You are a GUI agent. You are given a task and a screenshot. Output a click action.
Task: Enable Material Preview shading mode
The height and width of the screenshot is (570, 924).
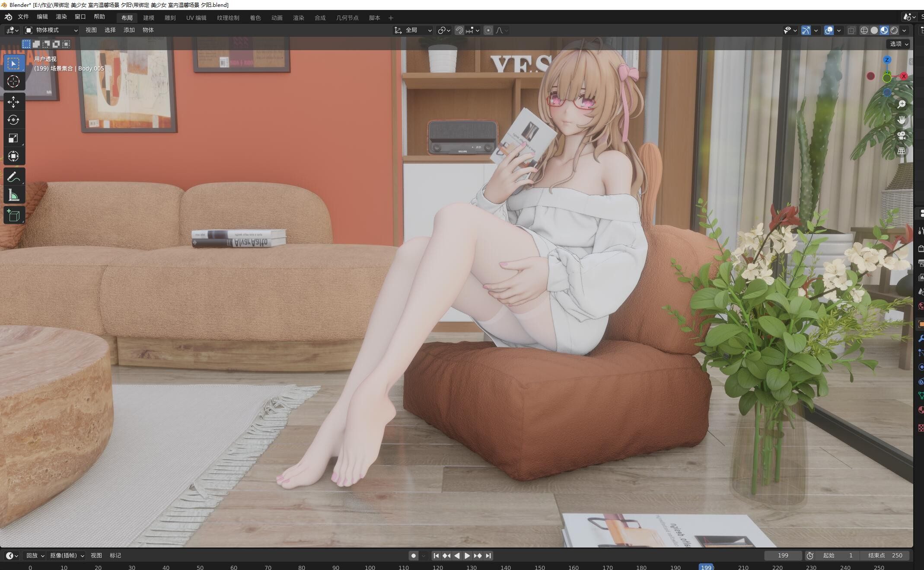tap(884, 30)
